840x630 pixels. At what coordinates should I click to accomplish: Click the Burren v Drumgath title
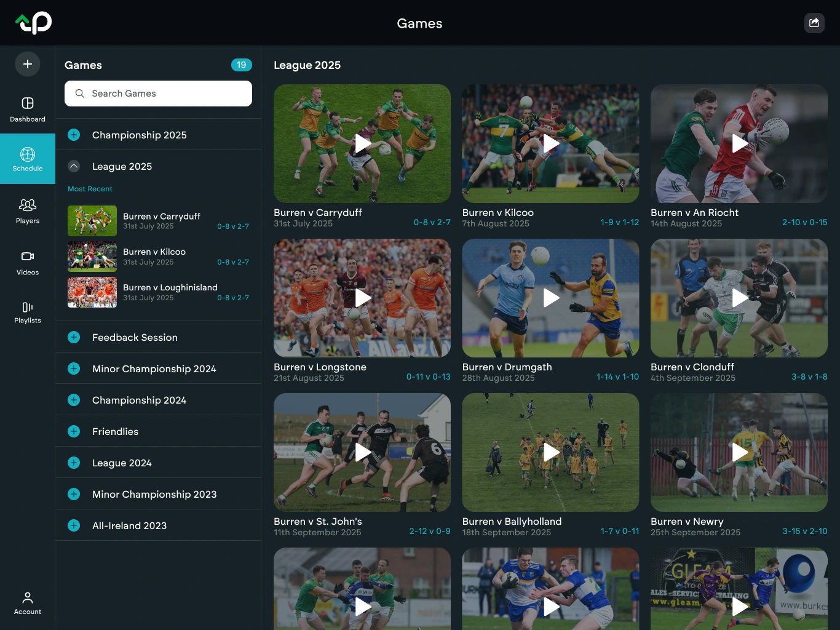point(507,367)
